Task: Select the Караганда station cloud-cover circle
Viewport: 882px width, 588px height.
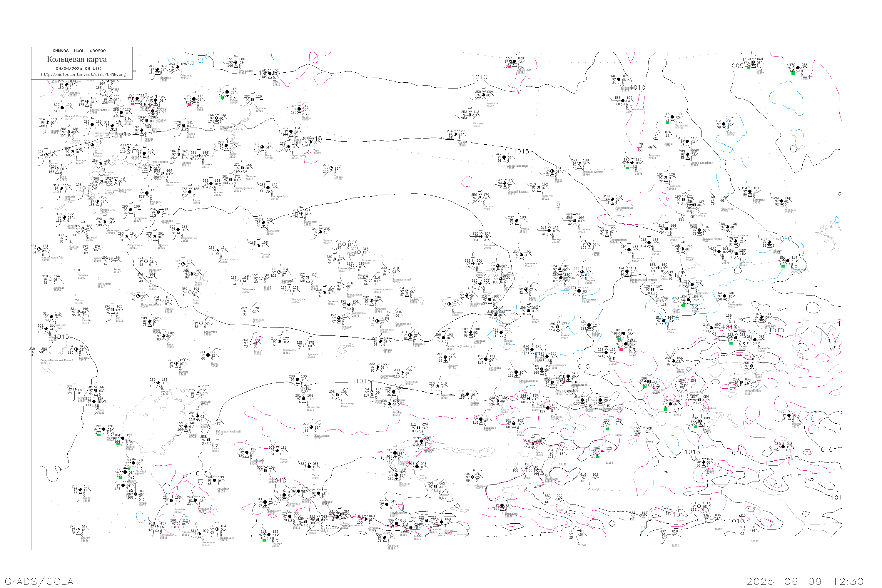Action: coord(402,373)
